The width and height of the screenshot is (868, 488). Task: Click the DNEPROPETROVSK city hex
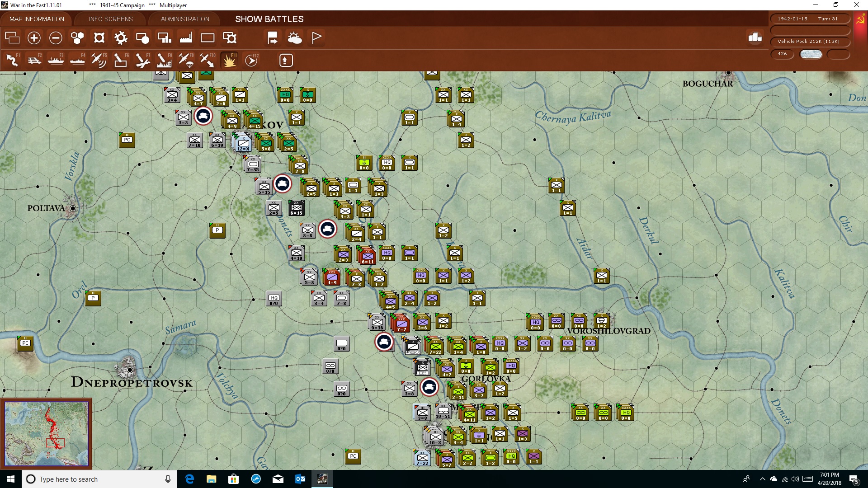(130, 370)
